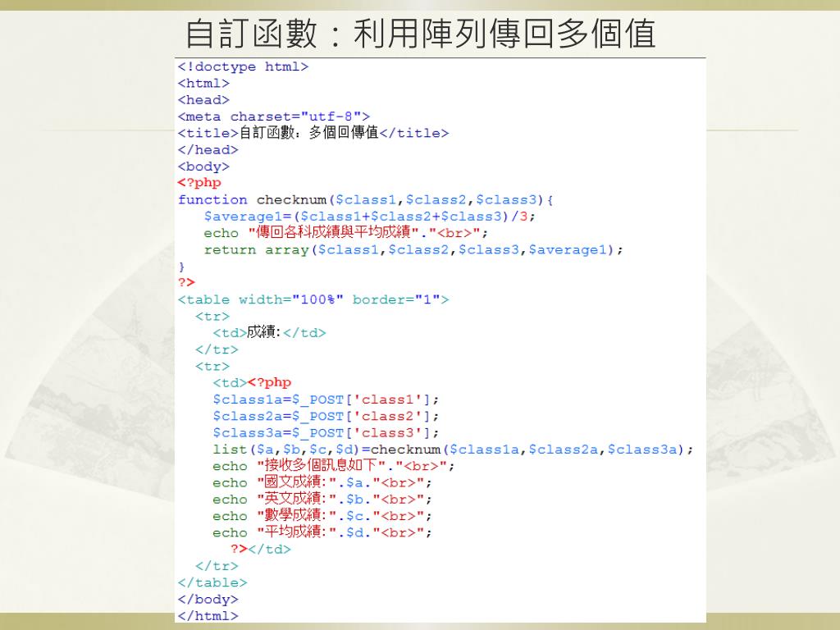Click the echo "平均成績:" line
The width and height of the screenshot is (840, 630).
click(322, 532)
